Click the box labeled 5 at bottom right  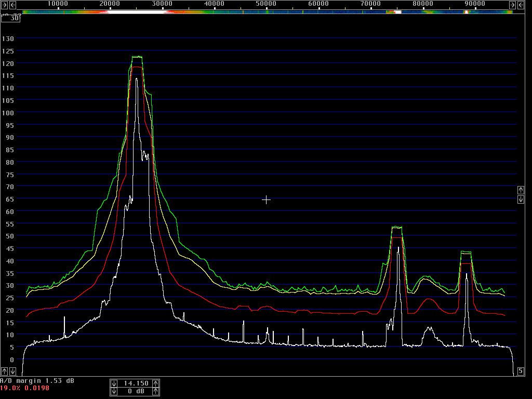click(x=521, y=371)
